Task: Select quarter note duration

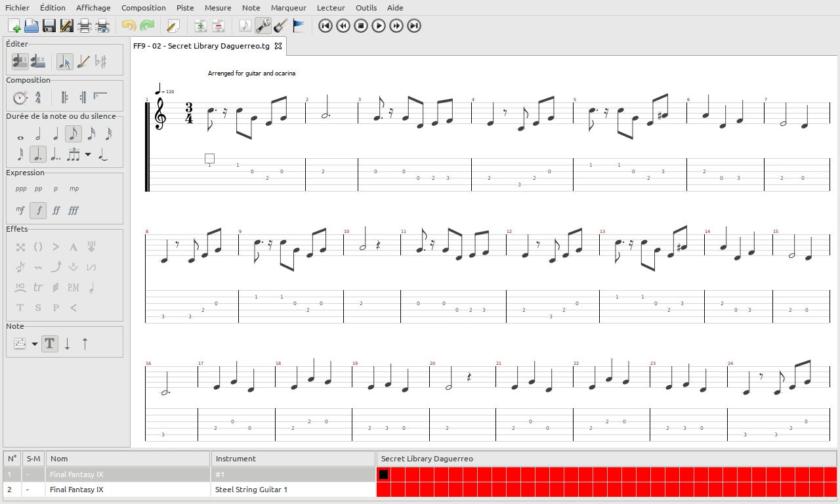Action: pyautogui.click(x=56, y=135)
